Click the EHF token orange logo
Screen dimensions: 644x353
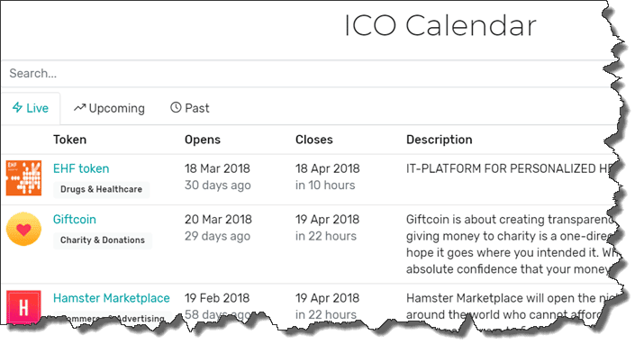pos(23,177)
